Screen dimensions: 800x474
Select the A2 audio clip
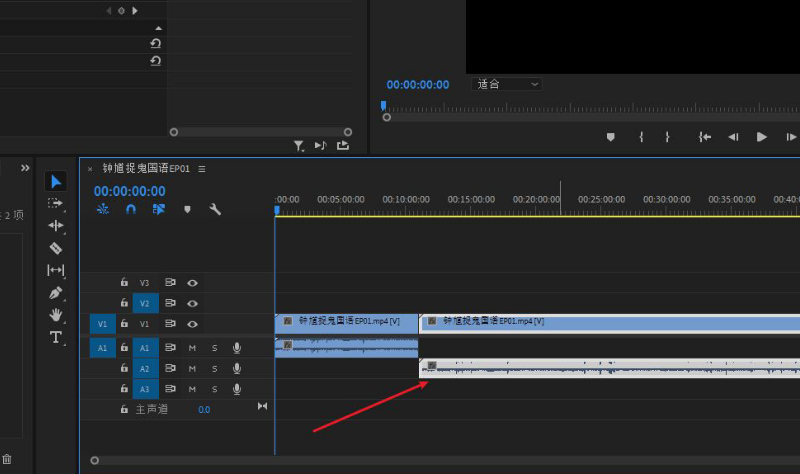[x=609, y=368]
